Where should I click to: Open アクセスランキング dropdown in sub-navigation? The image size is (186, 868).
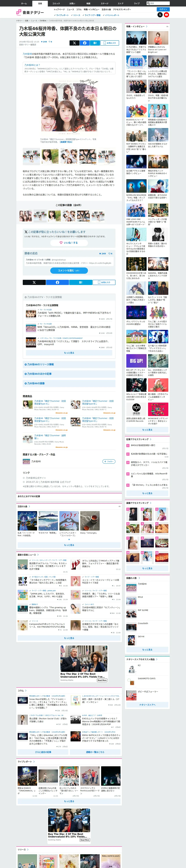click(x=122, y=9)
